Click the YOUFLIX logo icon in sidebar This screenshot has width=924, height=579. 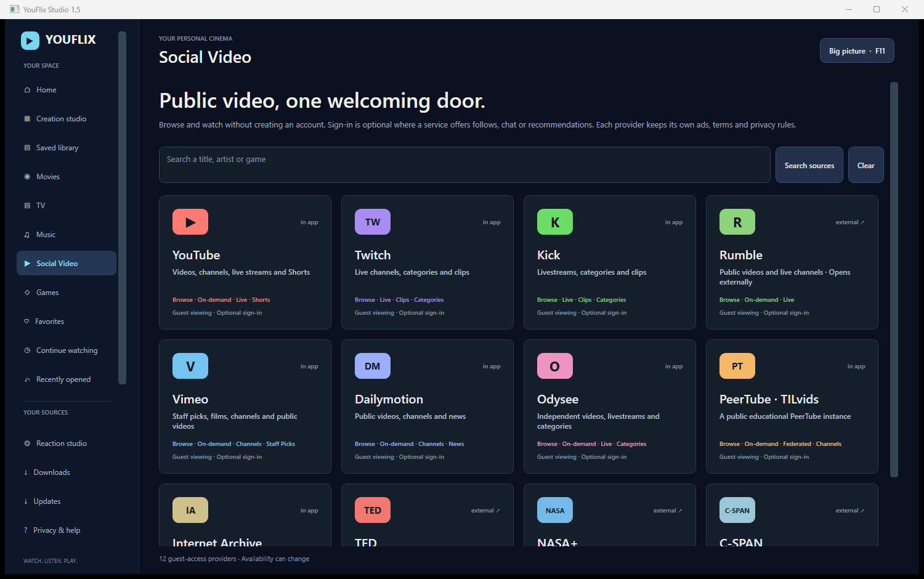[30, 40]
